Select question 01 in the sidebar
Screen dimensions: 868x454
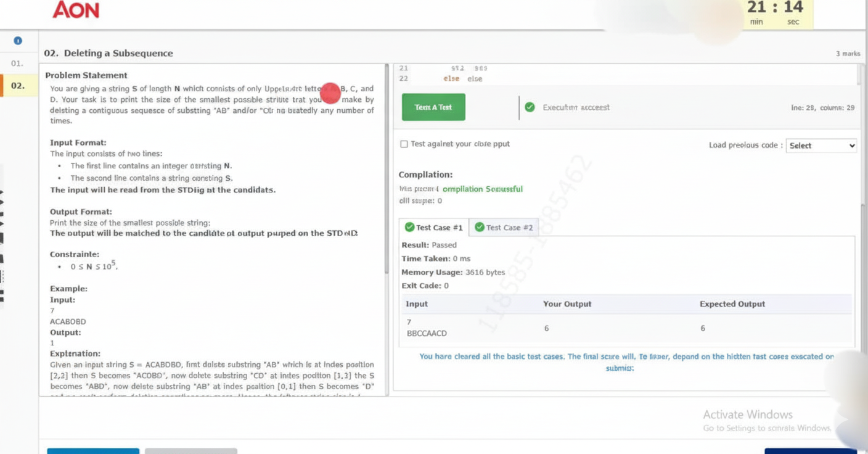click(x=18, y=63)
